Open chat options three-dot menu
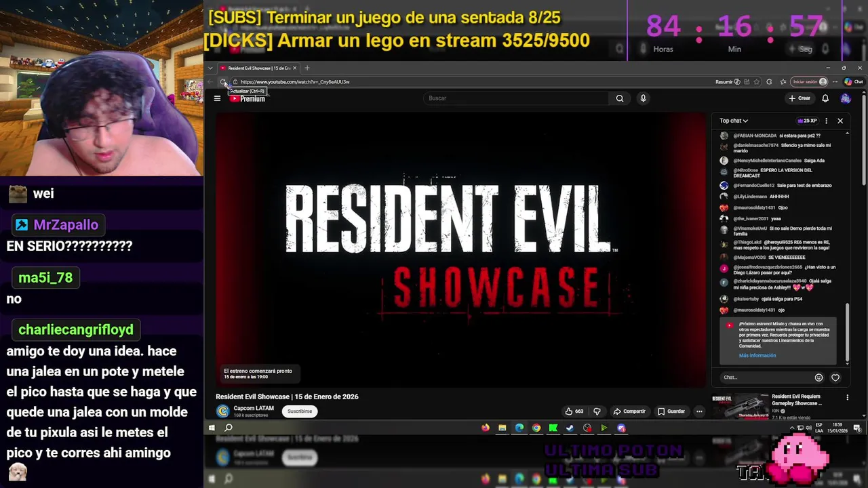Image resolution: width=868 pixels, height=488 pixels. (826, 121)
